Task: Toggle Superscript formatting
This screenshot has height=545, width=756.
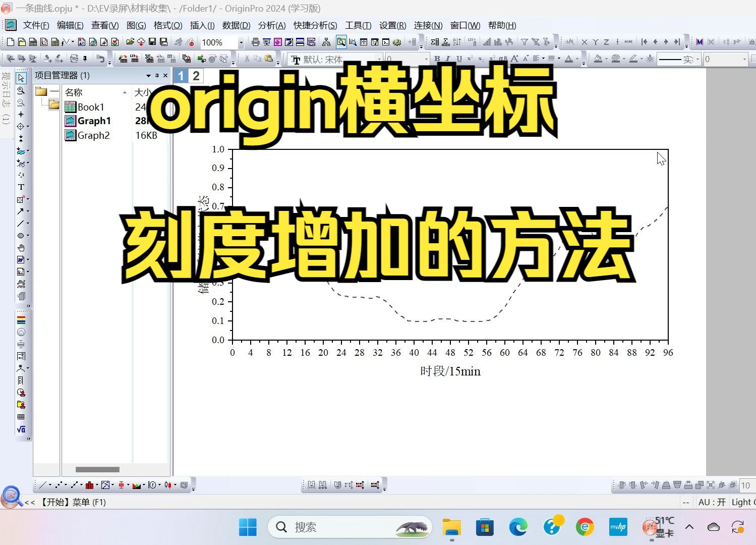Action: pyautogui.click(x=470, y=59)
